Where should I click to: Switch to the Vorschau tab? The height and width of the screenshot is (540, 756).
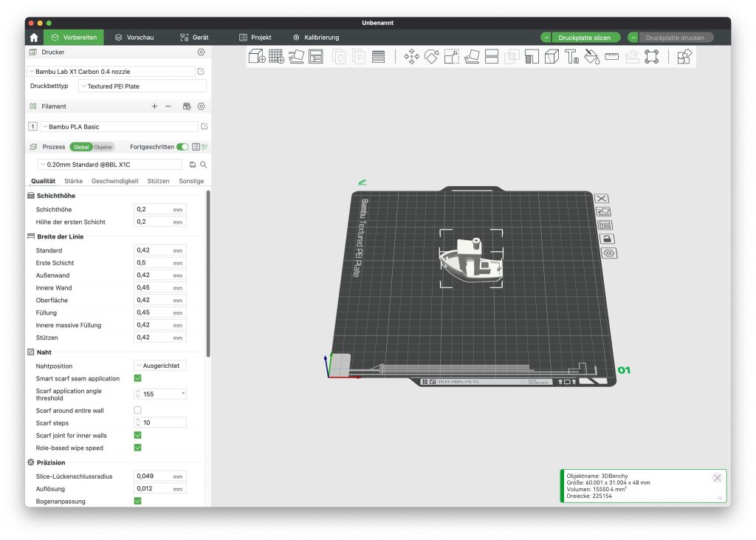point(134,37)
